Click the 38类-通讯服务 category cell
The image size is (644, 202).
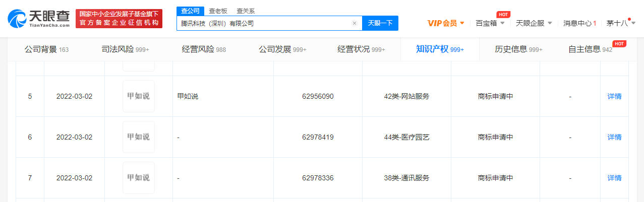tap(406, 178)
